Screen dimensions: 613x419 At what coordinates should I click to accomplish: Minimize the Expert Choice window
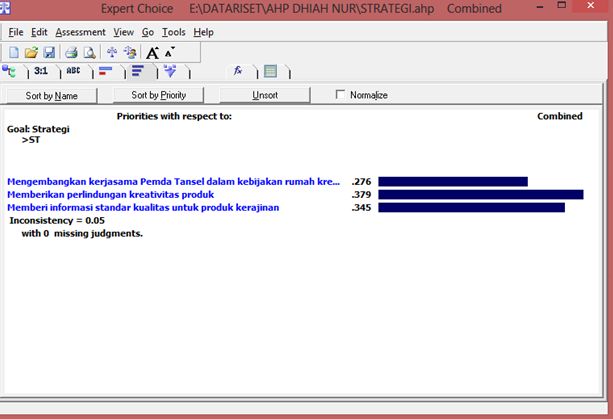[540, 7]
